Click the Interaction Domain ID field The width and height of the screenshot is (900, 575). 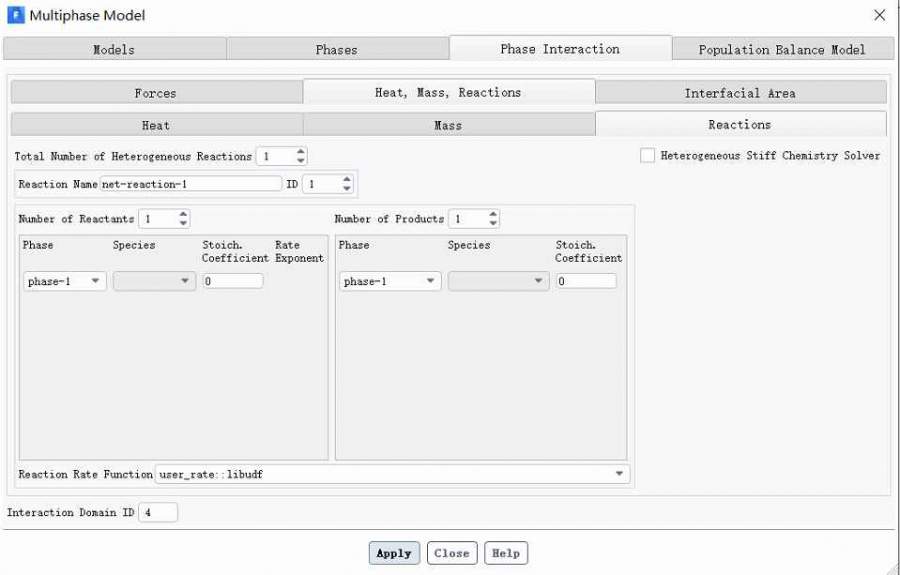pos(158,512)
